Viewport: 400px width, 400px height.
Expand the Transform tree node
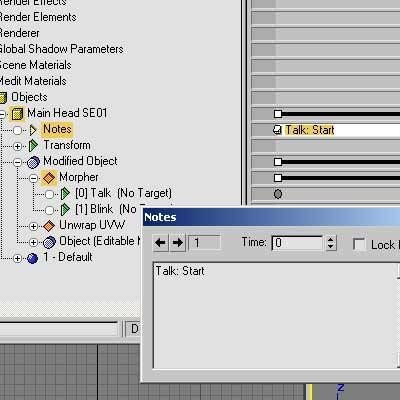(x=18, y=146)
